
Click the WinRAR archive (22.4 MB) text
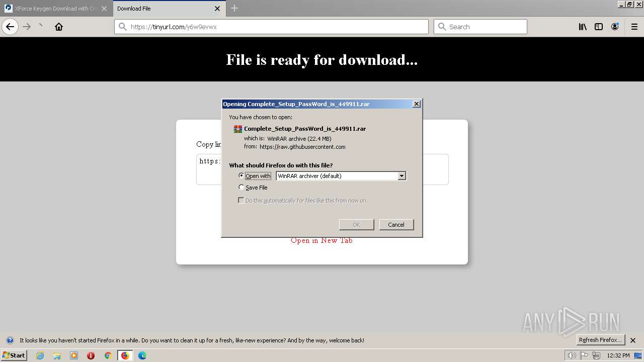click(x=299, y=138)
